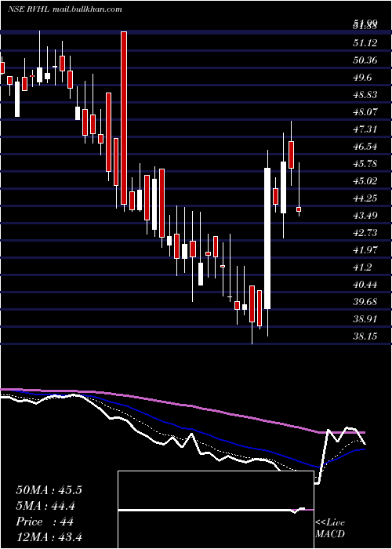Select the 43.49 price axis label
392x549 pixels.
365,216
